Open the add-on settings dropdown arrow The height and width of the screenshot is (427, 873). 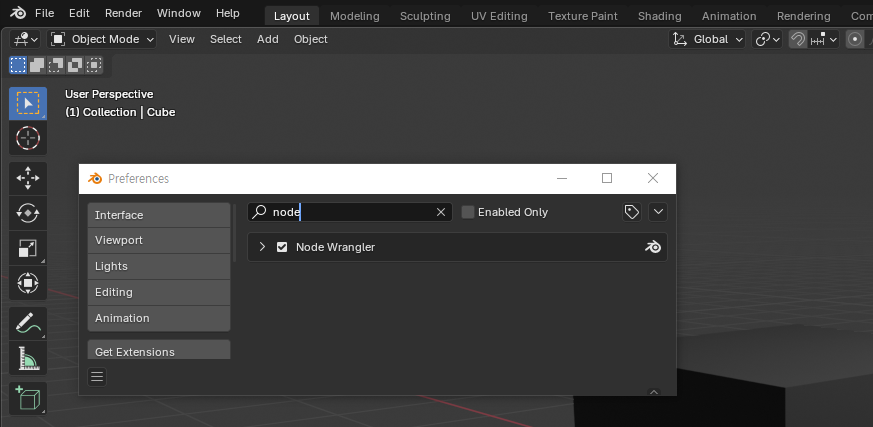tap(658, 212)
